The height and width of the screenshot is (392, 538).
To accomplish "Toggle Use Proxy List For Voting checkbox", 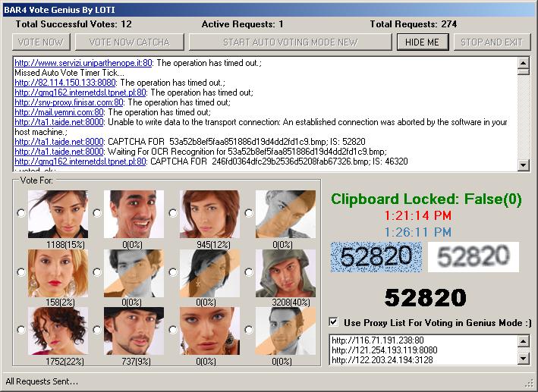I will [333, 322].
